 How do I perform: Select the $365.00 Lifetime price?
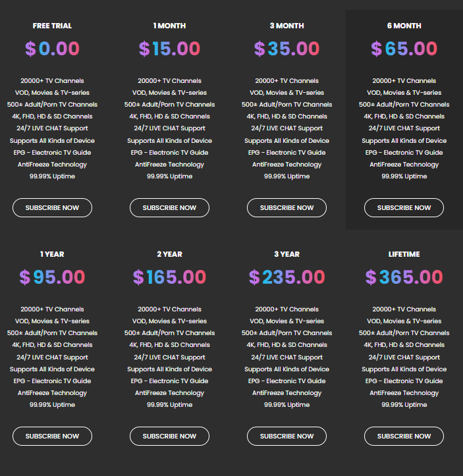pos(404,277)
